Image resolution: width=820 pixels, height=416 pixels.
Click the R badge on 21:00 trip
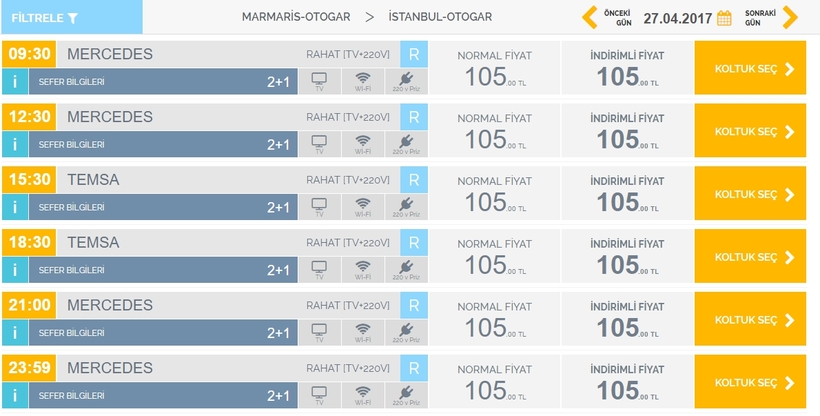click(414, 305)
